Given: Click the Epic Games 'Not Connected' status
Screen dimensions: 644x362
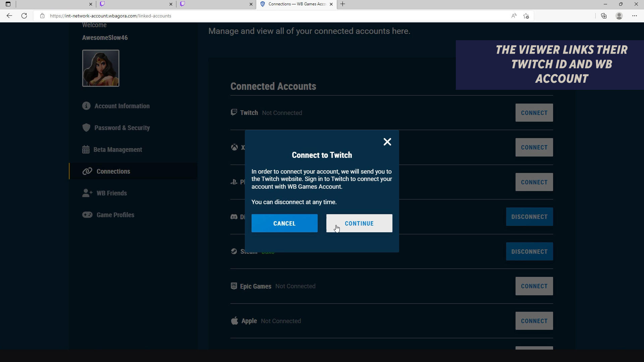Looking at the screenshot, I should coord(296,286).
